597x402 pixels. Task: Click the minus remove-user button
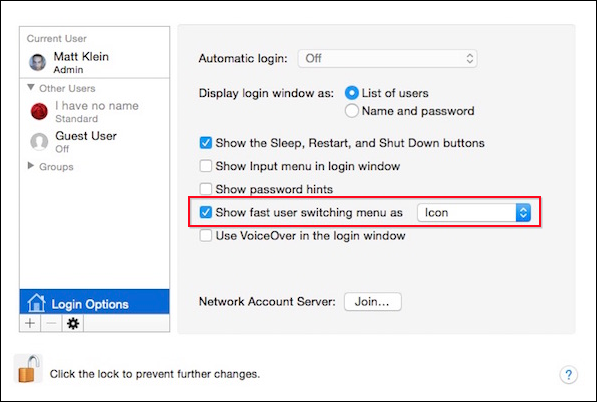[51, 324]
